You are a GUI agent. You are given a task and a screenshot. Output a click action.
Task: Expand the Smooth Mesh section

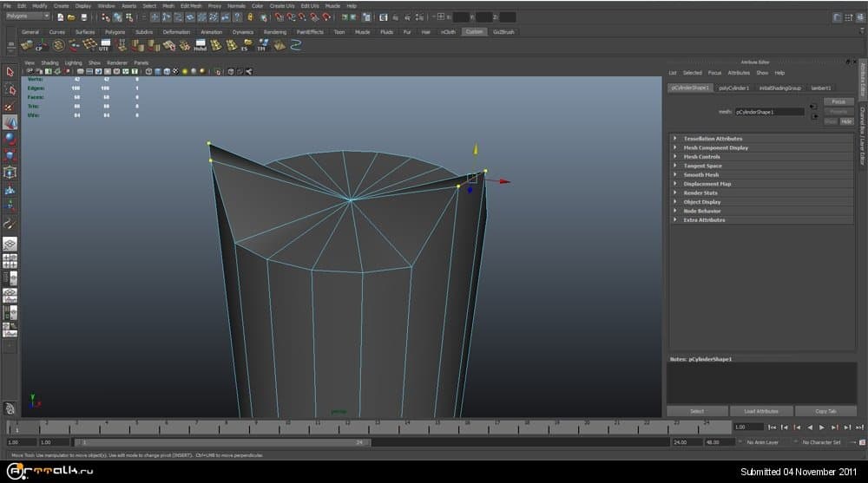pyautogui.click(x=701, y=175)
